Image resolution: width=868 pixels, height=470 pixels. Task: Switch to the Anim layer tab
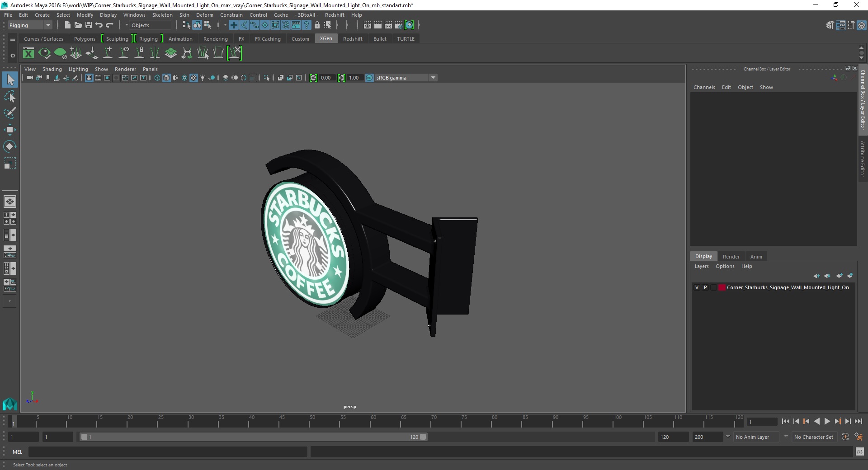coord(756,256)
